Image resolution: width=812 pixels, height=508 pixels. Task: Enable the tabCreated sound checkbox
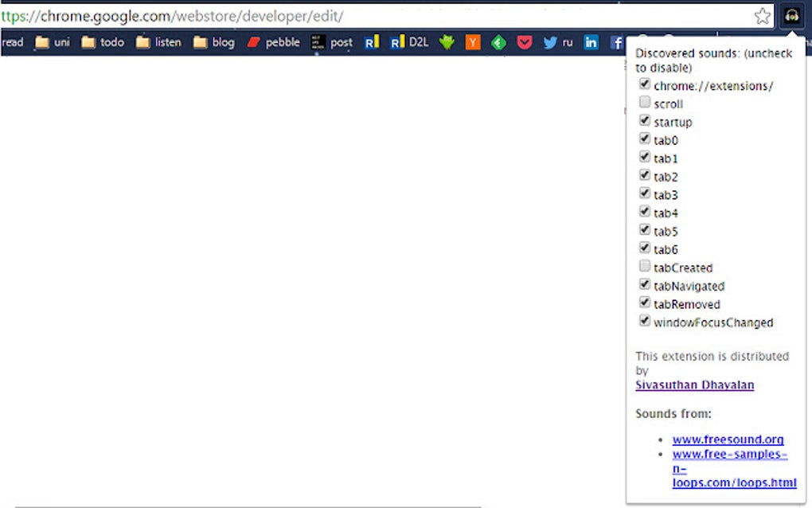pyautogui.click(x=644, y=265)
